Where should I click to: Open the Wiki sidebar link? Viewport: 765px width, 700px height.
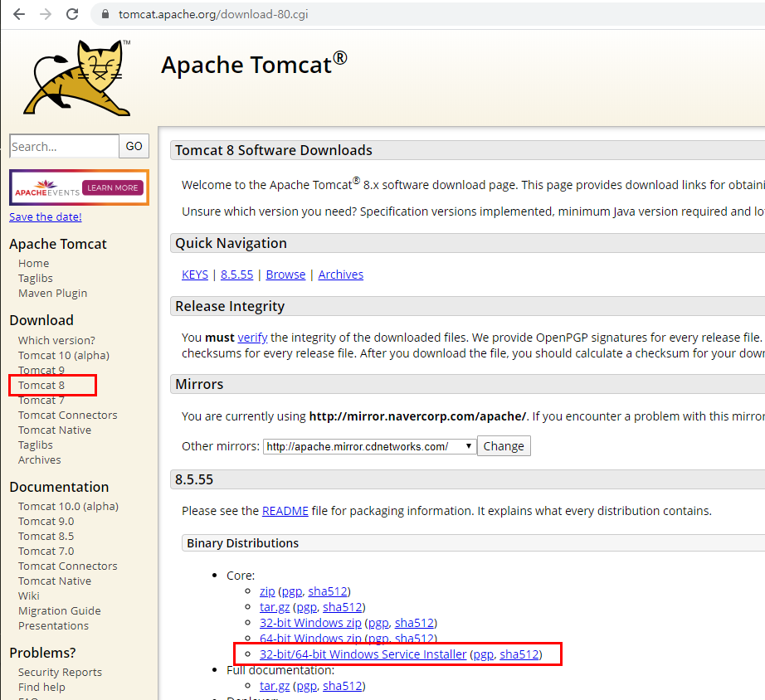(29, 596)
